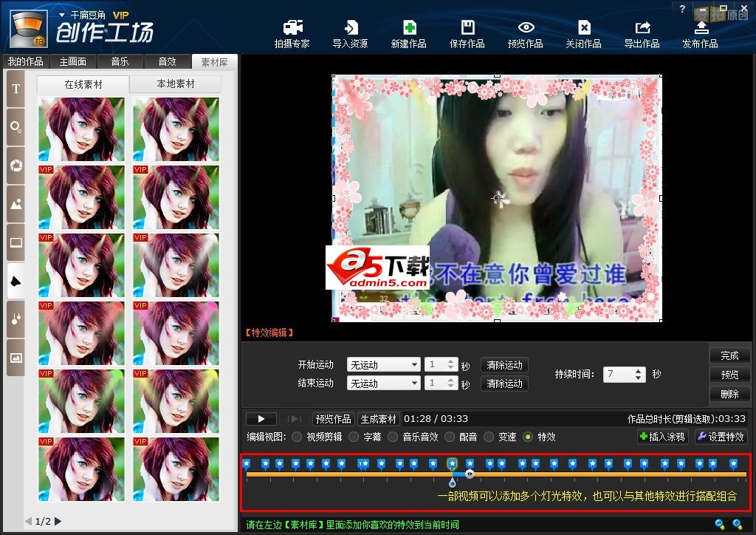The height and width of the screenshot is (535, 756).
Task: Select 配音 edit view radio
Action: [x=450, y=437]
